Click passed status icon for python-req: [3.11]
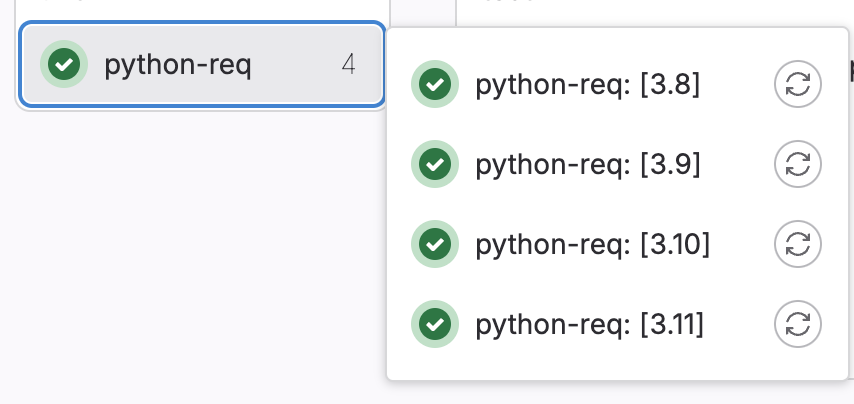The image size is (854, 404). (435, 324)
